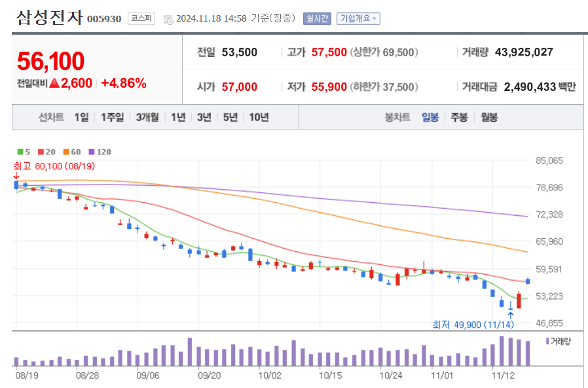This screenshot has height=388, width=588.
Task: Click the purple 거래량 legend marker
Action: click(547, 341)
